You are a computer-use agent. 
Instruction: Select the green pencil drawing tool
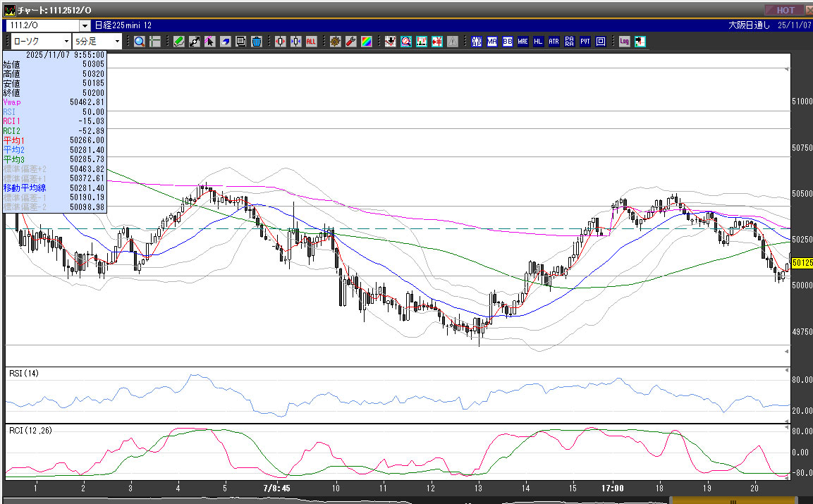coord(179,42)
